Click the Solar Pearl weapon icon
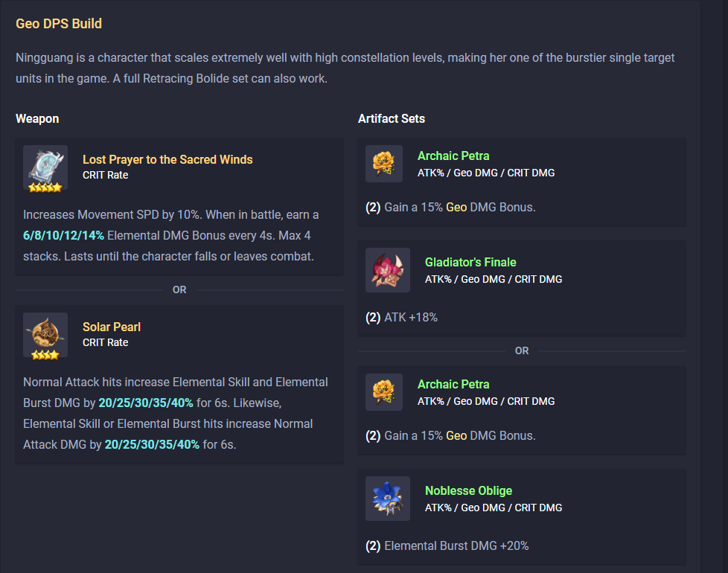Viewport: 728px width, 573px height. click(x=45, y=335)
